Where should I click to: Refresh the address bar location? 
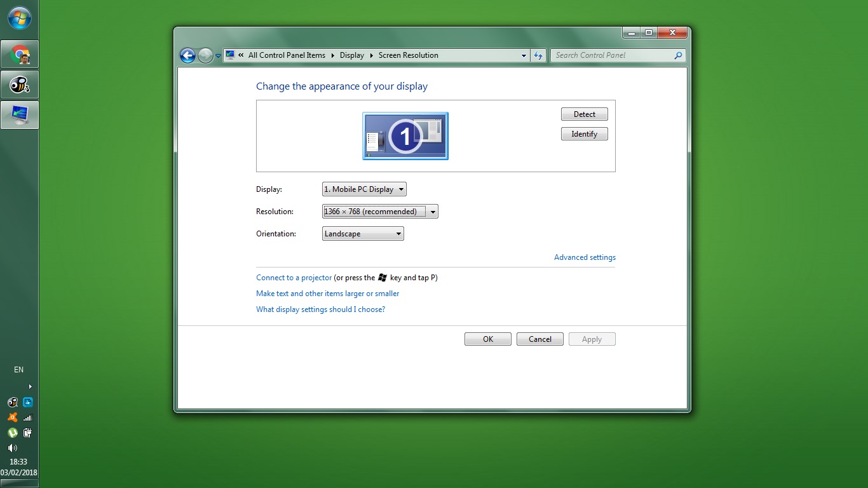[x=538, y=55]
